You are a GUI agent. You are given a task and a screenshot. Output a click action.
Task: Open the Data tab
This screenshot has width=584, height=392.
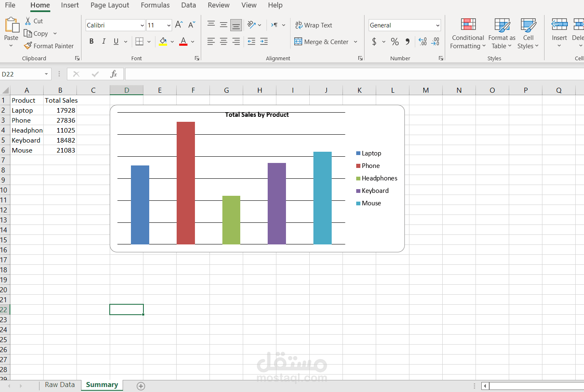188,5
